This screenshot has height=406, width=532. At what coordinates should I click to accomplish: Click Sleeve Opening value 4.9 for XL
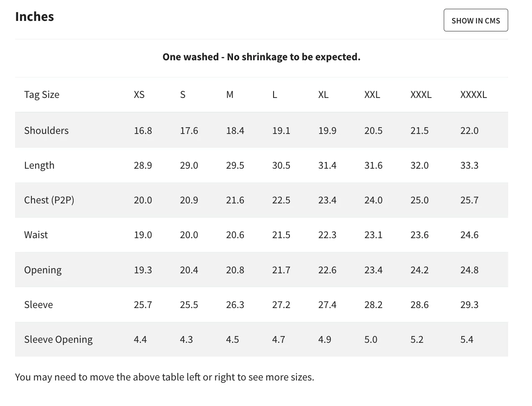[325, 339]
